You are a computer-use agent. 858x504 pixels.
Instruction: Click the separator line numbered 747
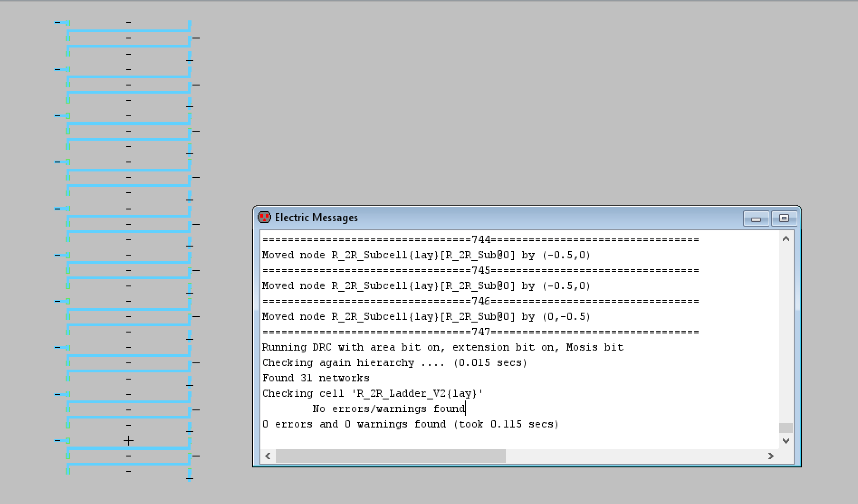coord(480,332)
